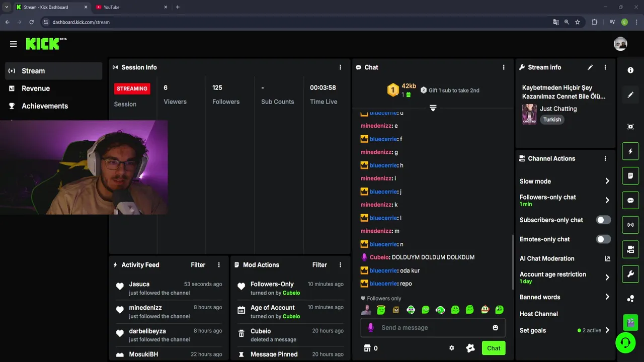Open chat settings gear icon

pos(451,348)
